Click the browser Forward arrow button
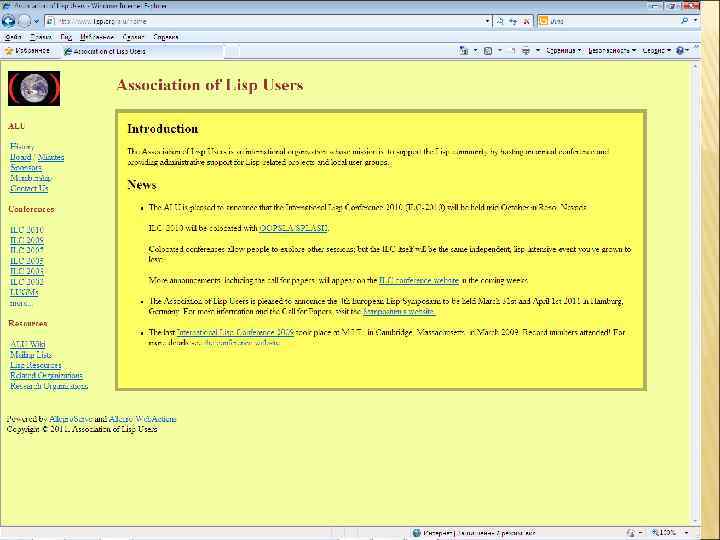 tap(24, 21)
